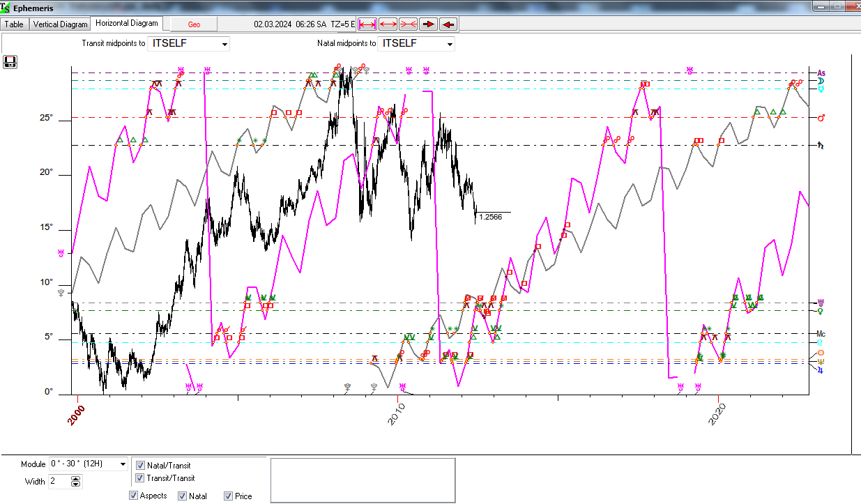Click the red double-headed arrow icon

point(388,24)
